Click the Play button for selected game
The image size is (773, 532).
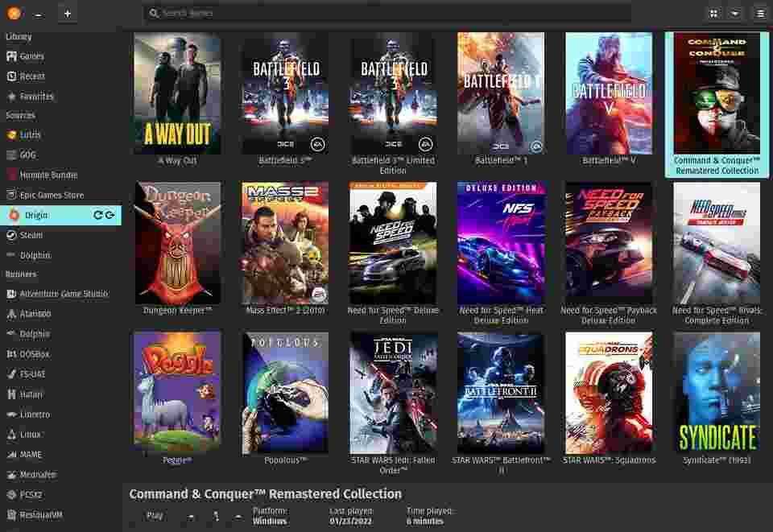click(x=155, y=516)
